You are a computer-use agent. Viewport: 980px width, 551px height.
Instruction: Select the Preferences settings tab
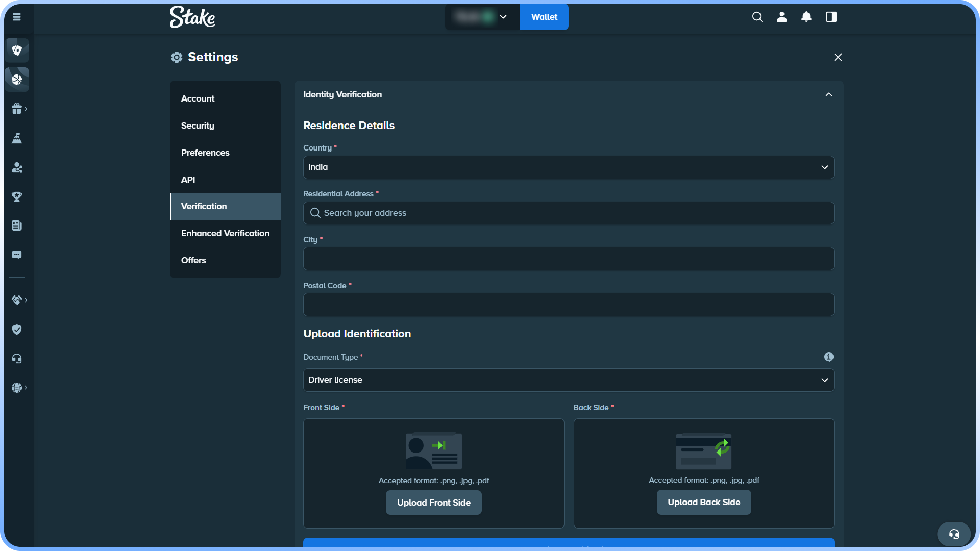[225, 153]
